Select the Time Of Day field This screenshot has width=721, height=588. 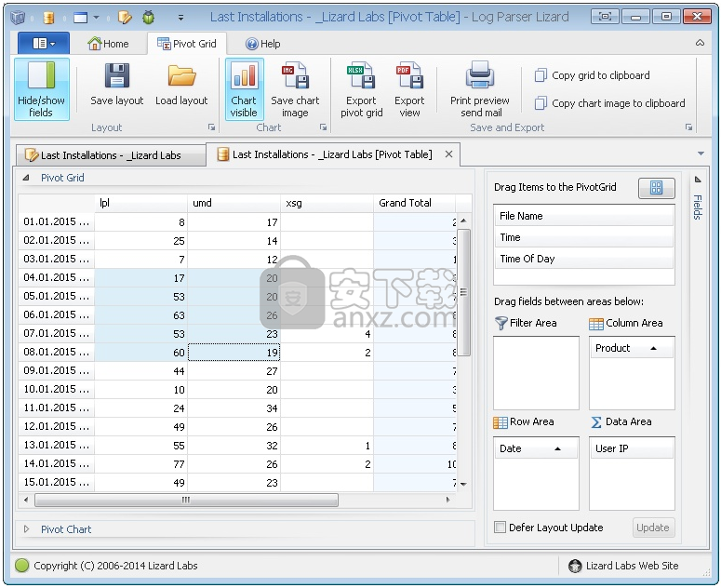pyautogui.click(x=584, y=259)
